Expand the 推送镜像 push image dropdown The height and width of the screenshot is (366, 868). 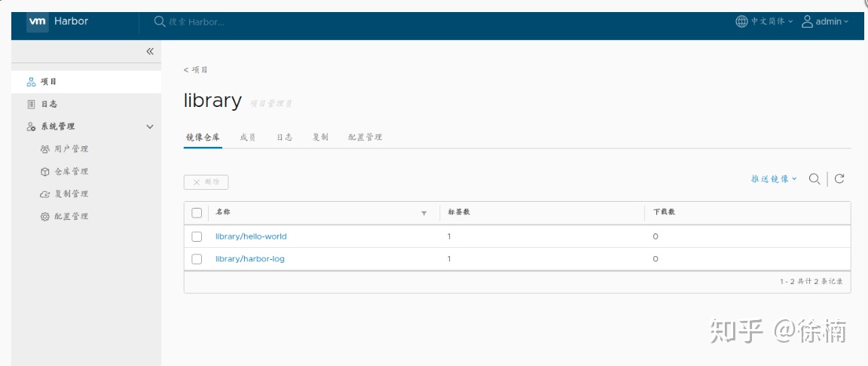[x=773, y=178]
